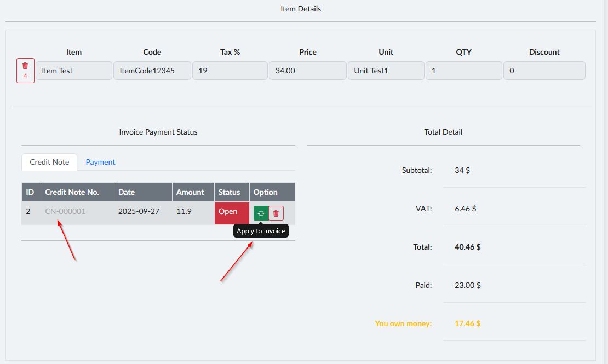Delete the CN-000001 credit note
Screen dimensions: 608x364
point(276,213)
